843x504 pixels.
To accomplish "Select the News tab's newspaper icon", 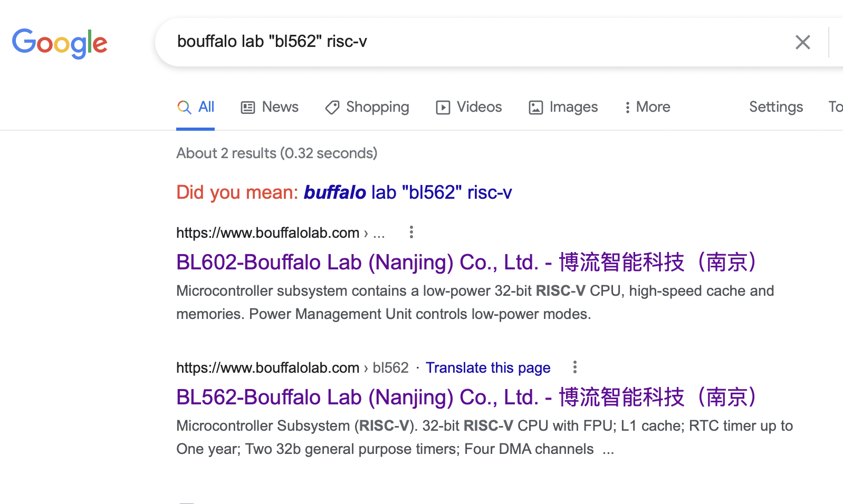I will (x=248, y=107).
